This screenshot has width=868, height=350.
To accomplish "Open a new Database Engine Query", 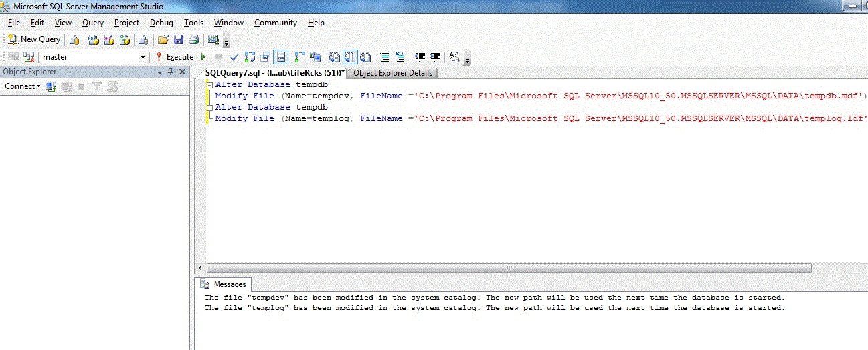I will (74, 39).
